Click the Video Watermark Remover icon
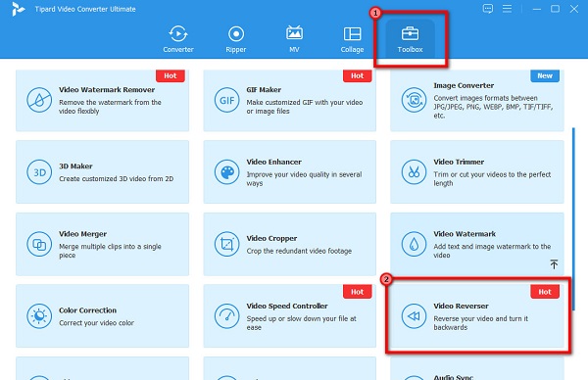This screenshot has width=588, height=380. 39,100
